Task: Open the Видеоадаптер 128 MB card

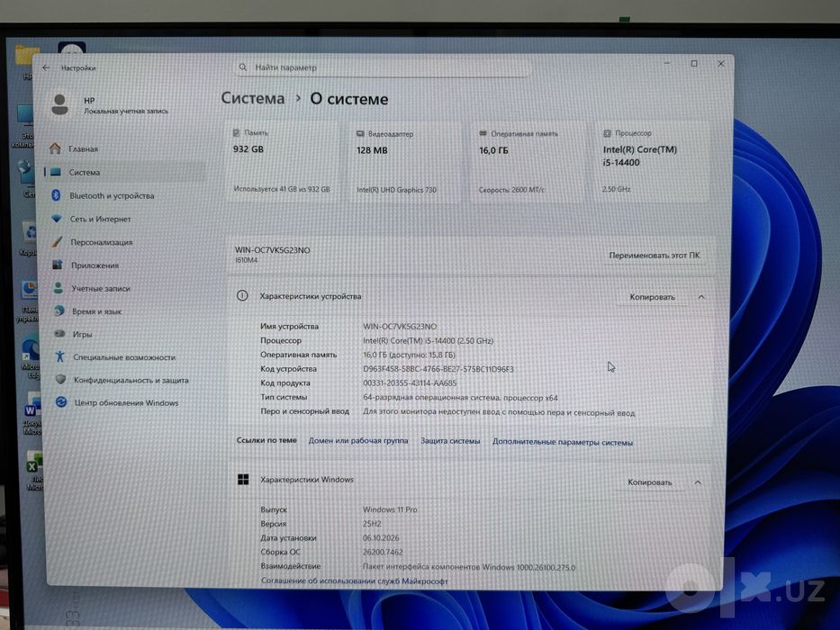Action: (405, 162)
